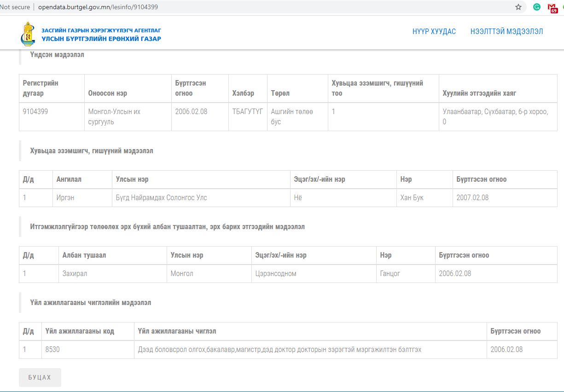Click the Үйл ажиллагааны чиглэлийн мэдээлэл heading

[91, 302]
